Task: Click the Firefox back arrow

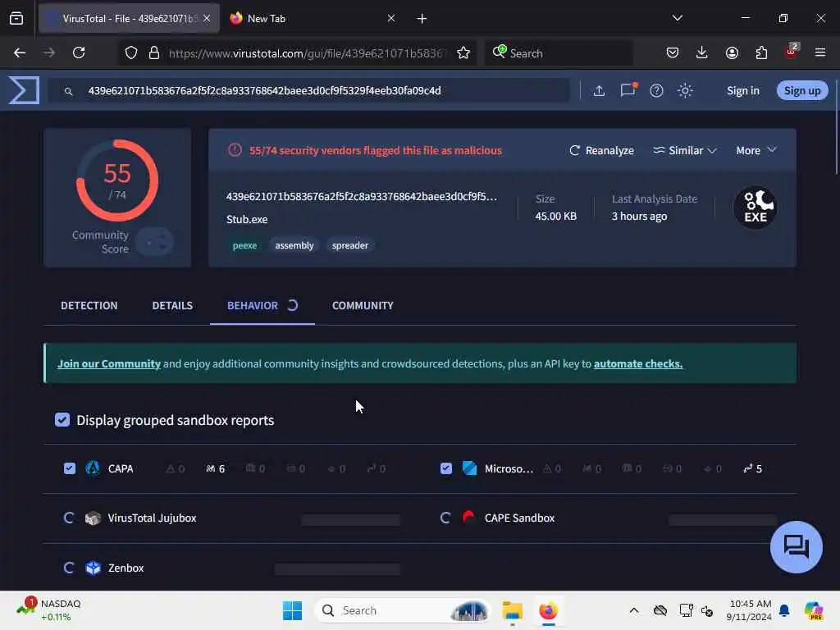Action: (20, 52)
